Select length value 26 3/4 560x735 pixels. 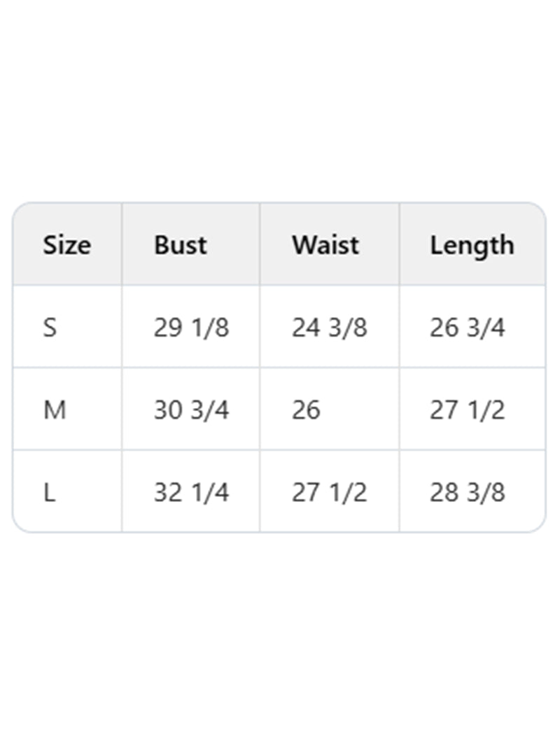[x=467, y=327]
